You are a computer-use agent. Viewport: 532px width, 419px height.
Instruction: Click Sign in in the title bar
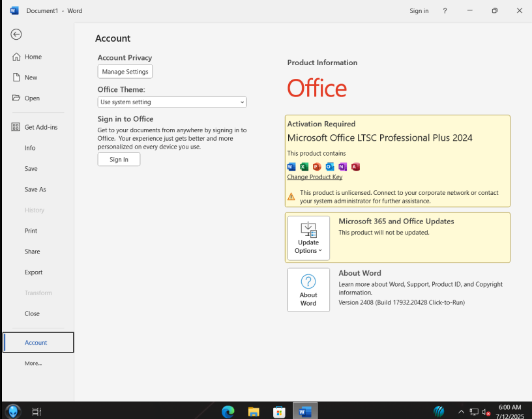[419, 11]
